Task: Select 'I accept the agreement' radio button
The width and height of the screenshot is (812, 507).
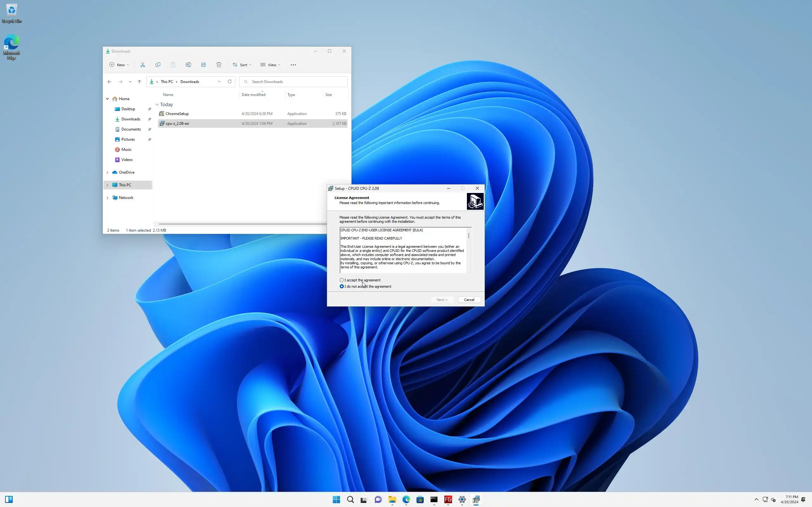Action: click(x=342, y=280)
